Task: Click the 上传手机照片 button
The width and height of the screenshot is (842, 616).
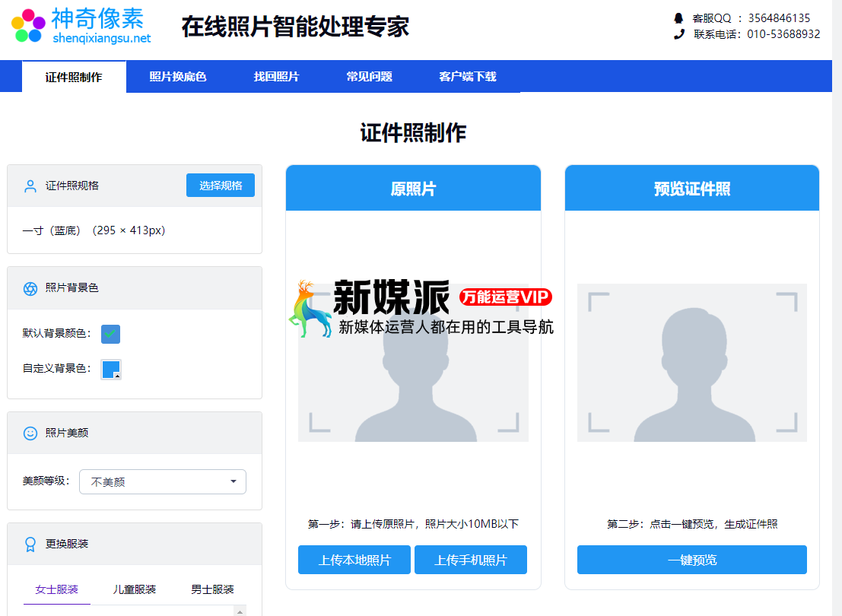Action: (470, 560)
